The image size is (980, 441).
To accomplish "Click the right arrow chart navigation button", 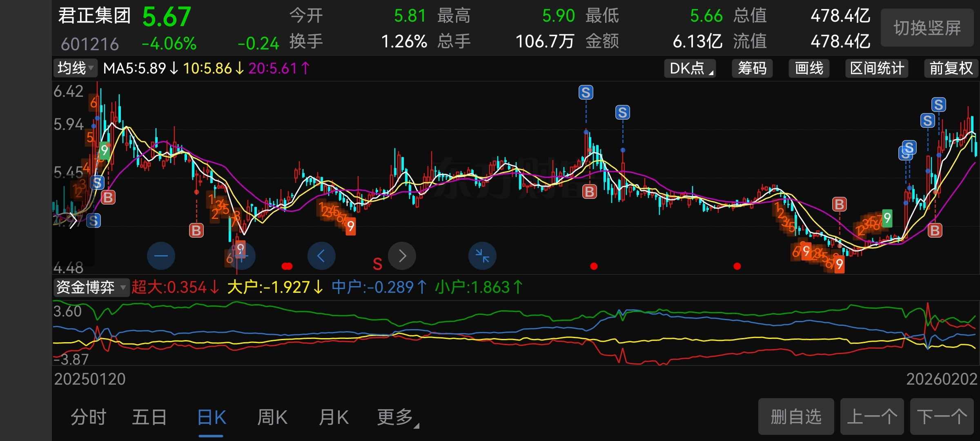I will [x=402, y=256].
